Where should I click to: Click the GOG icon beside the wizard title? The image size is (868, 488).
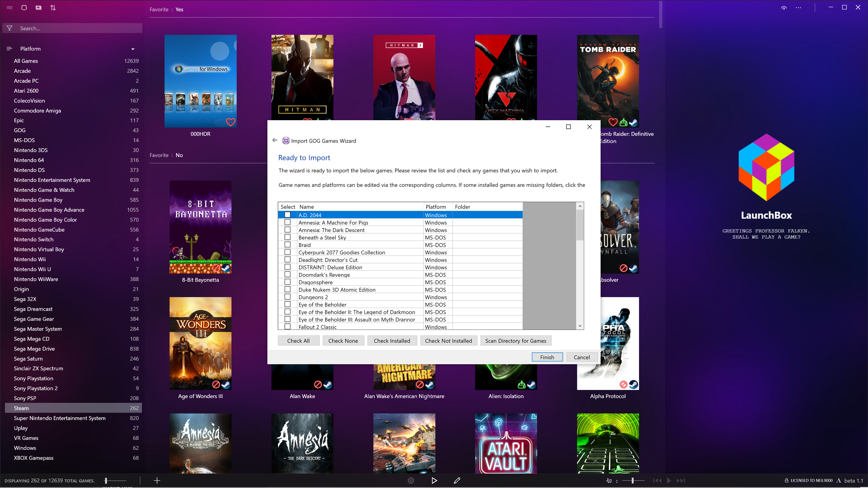[286, 141]
